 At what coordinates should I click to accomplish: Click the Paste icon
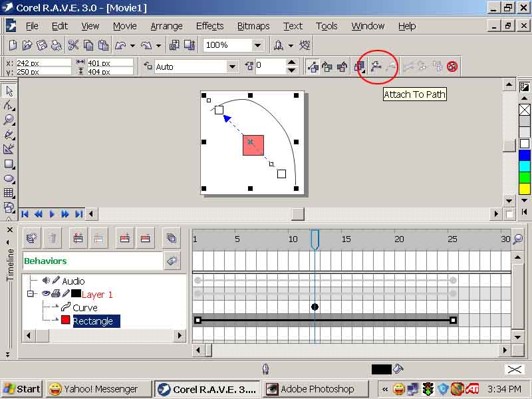tap(103, 45)
